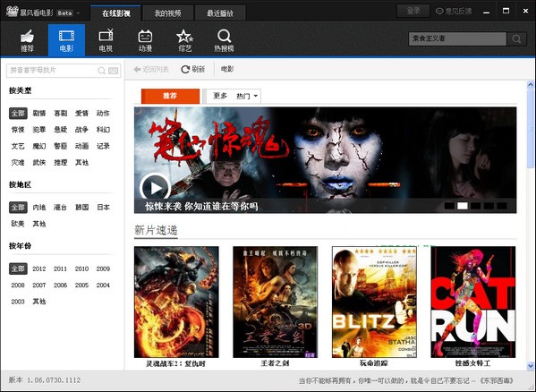Filter region by 欧美
The width and height of the screenshot is (536, 392).
(18, 224)
